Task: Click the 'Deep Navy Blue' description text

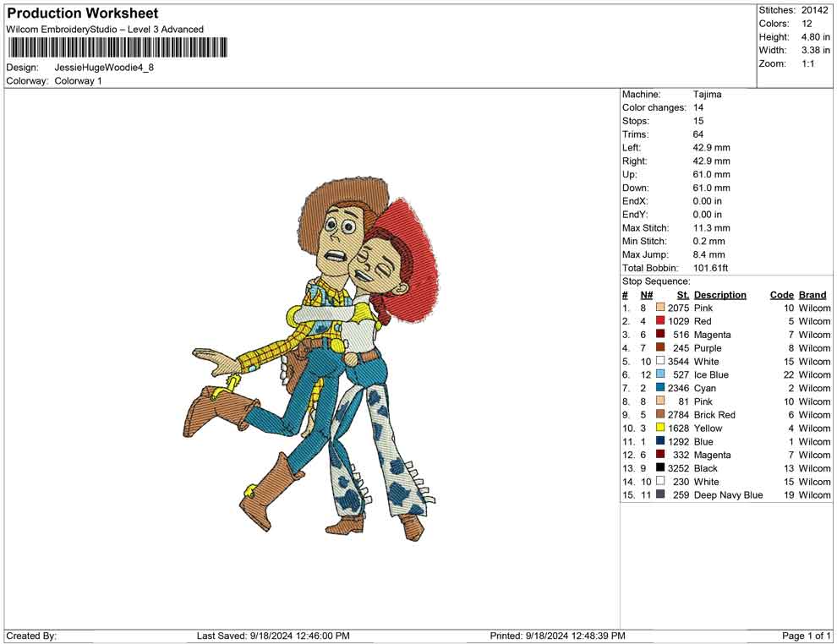Action: click(x=728, y=495)
